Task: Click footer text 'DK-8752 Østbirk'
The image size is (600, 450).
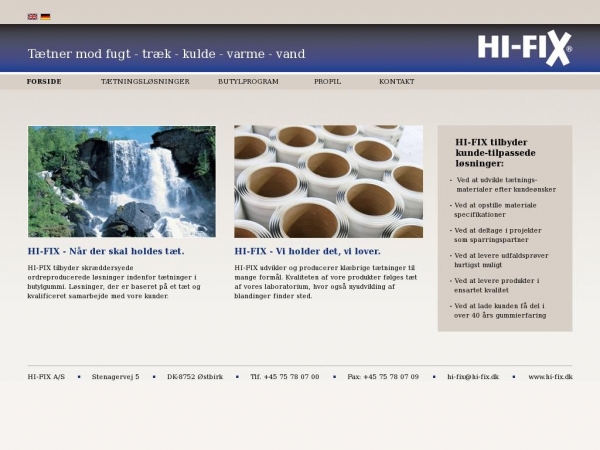Action: pos(195,377)
